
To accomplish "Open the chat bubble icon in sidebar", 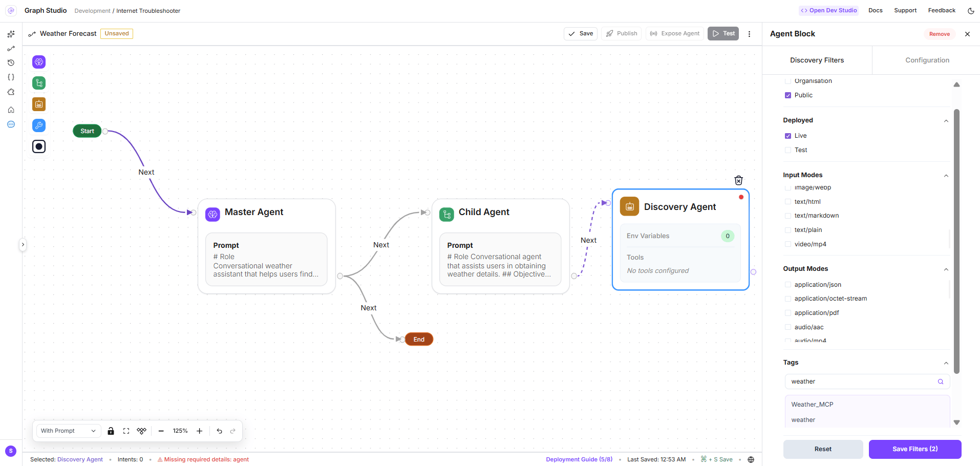I will [x=11, y=124].
